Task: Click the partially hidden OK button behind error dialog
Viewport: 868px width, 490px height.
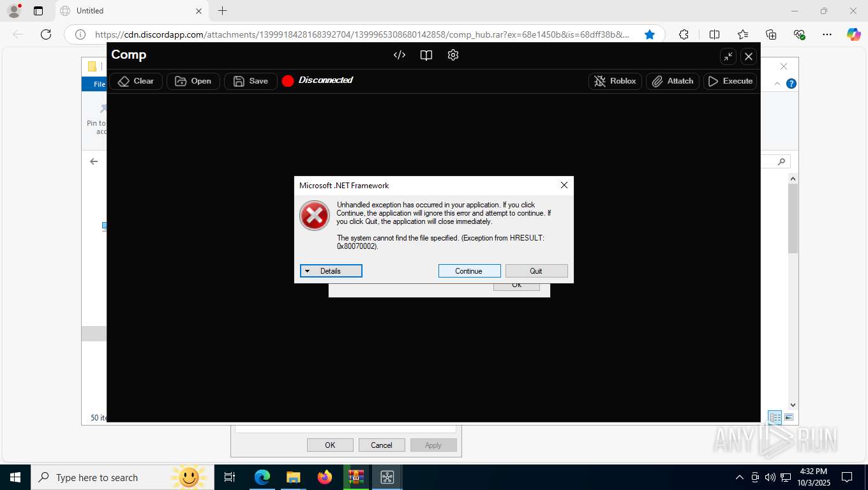Action: (517, 286)
